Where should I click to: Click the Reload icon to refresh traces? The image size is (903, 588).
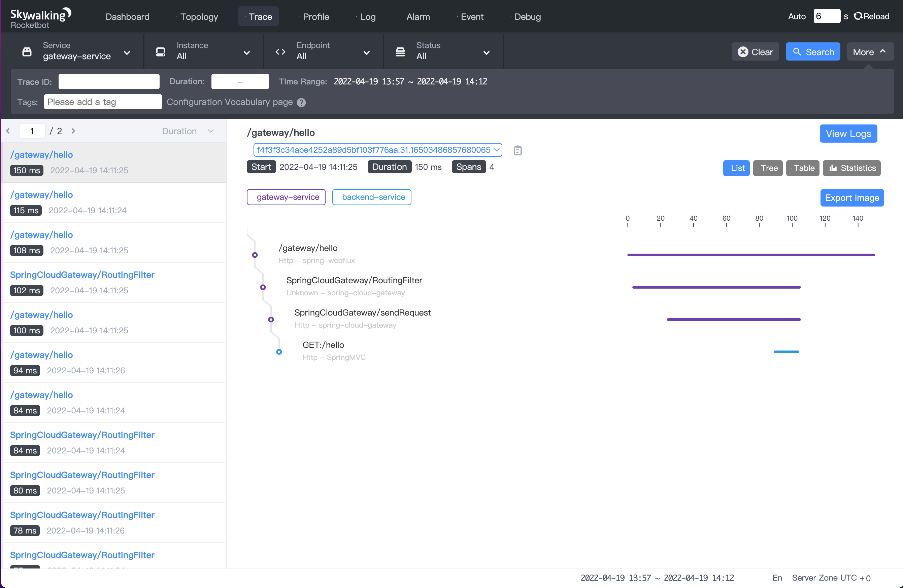point(858,16)
